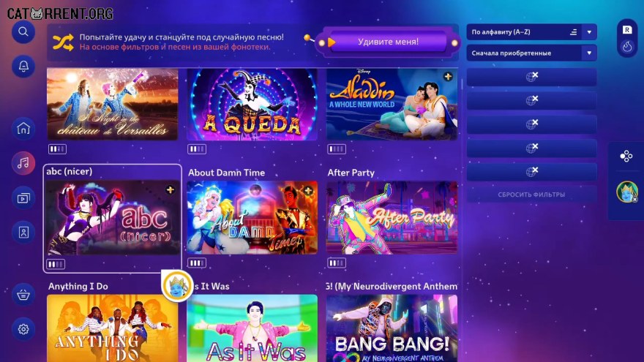Viewport: 644px width, 362px height.
Task: Select the third empty filter slot
Action: coord(531,124)
